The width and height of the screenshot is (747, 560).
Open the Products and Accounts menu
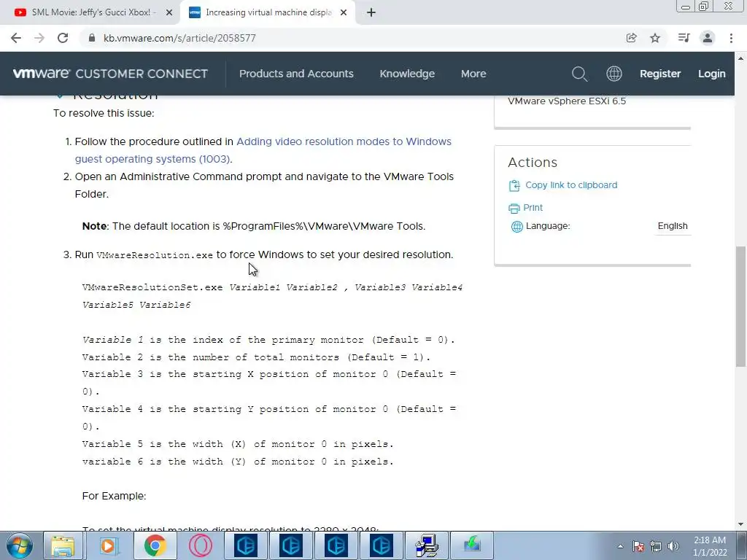[x=296, y=74]
